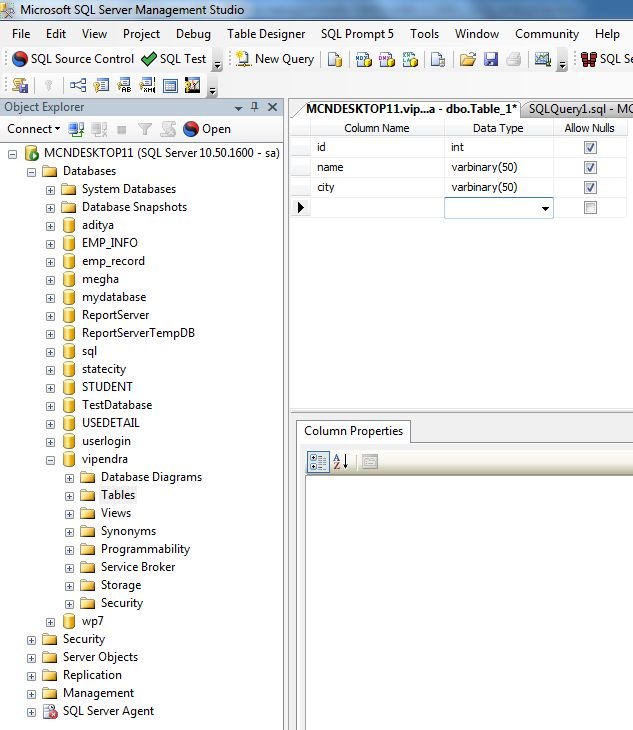Image resolution: width=633 pixels, height=730 pixels.
Task: Open the Debug menu
Action: point(193,34)
